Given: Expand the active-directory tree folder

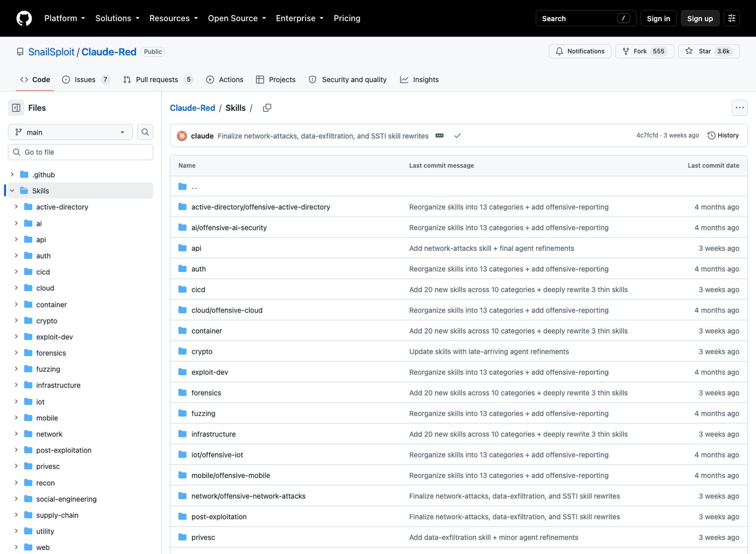Looking at the screenshot, I should click(16, 207).
